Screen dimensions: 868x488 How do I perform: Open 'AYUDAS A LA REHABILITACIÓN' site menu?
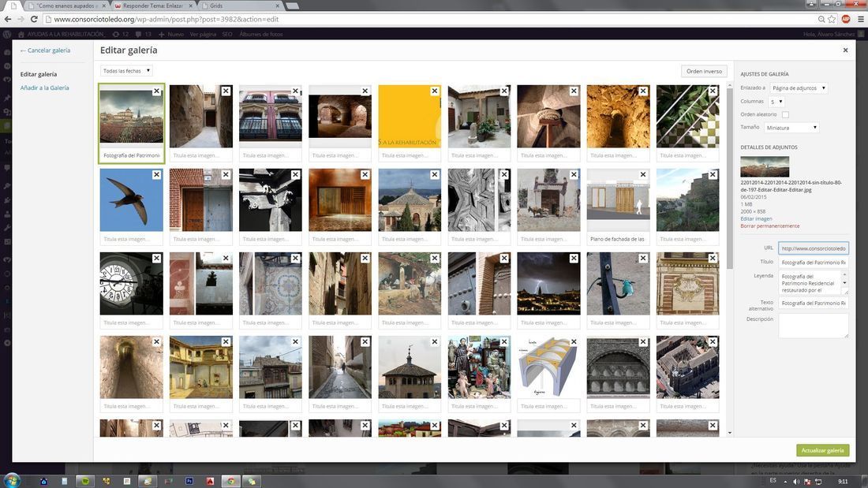click(x=61, y=35)
